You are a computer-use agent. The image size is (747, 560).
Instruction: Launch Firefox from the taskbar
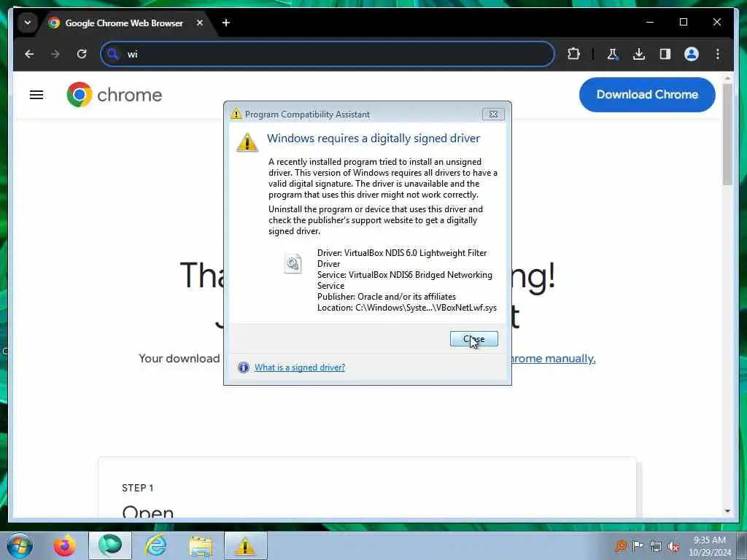click(x=64, y=545)
